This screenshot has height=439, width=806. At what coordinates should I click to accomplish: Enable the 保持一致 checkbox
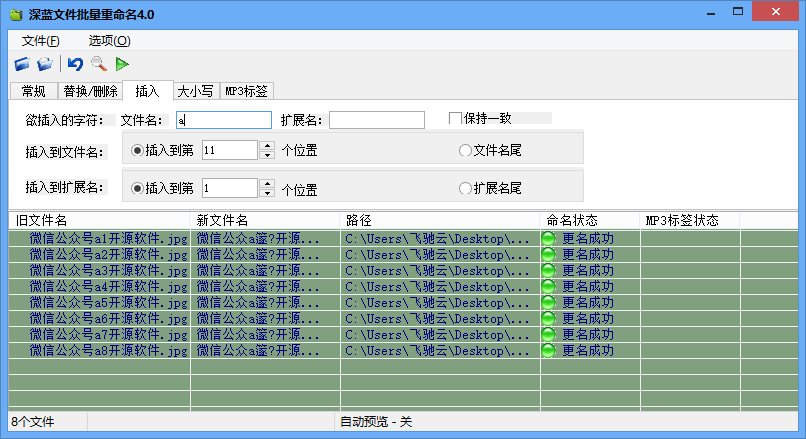(x=455, y=118)
